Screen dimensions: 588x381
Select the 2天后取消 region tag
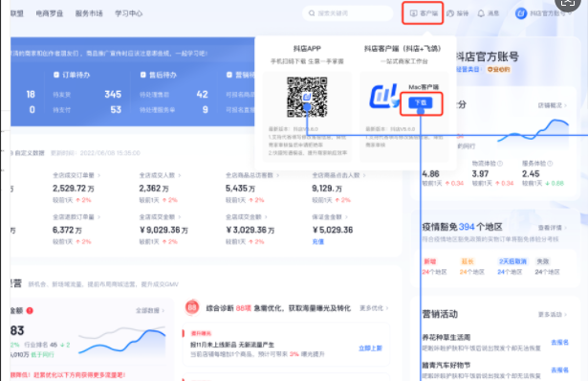(x=512, y=261)
